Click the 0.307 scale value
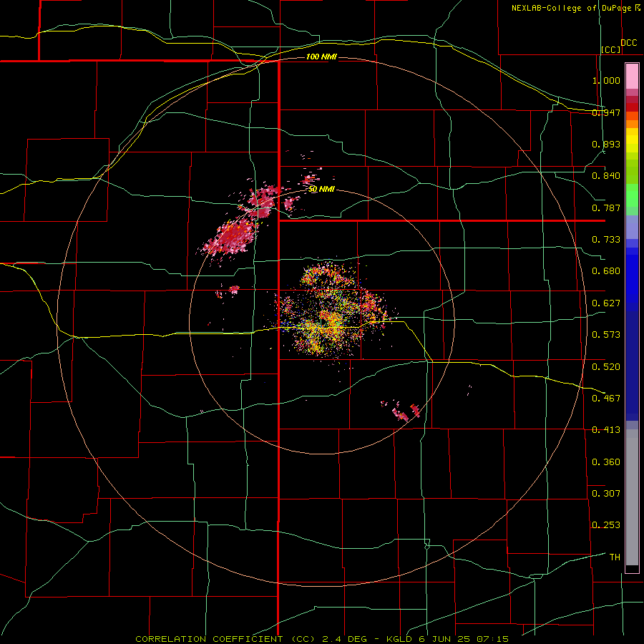The image size is (644, 644). [x=606, y=494]
